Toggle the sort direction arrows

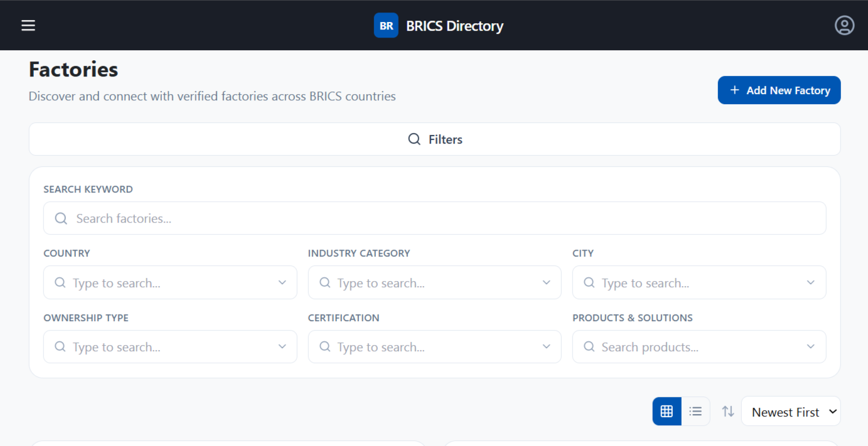(x=728, y=411)
